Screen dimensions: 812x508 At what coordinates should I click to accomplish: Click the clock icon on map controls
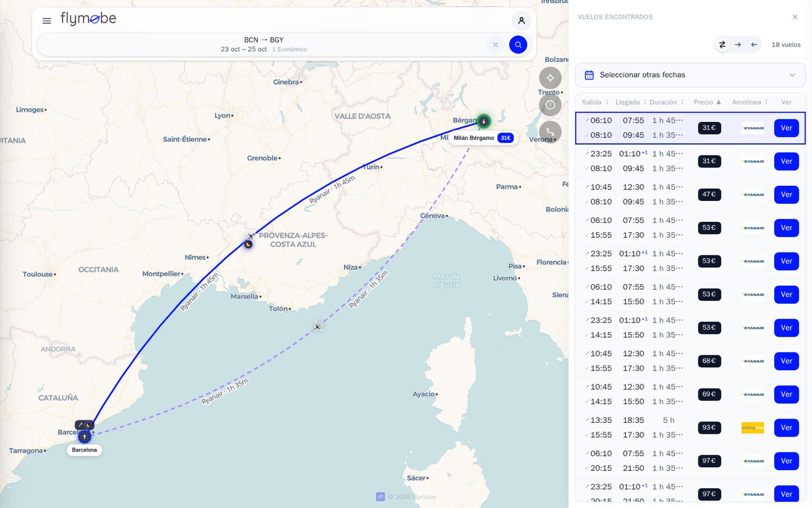point(550,105)
